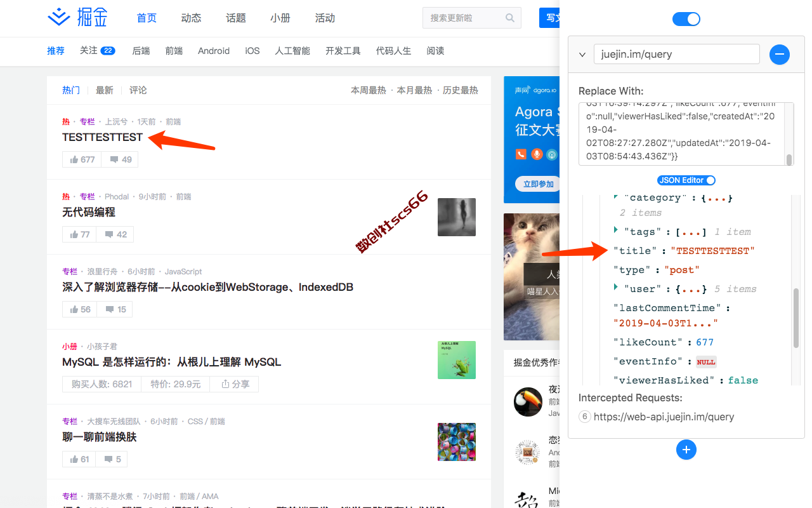
Task: Select the 代码人生 category
Action: [x=393, y=51]
